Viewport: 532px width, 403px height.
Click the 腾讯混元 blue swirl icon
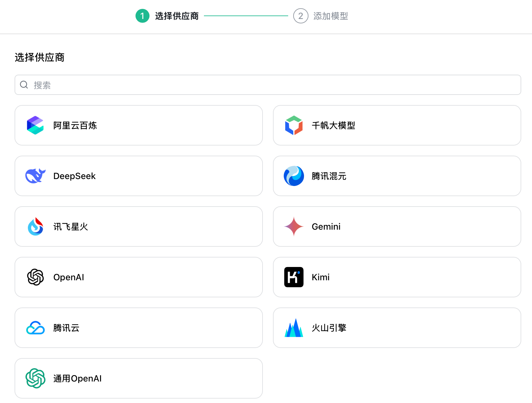coord(294,176)
